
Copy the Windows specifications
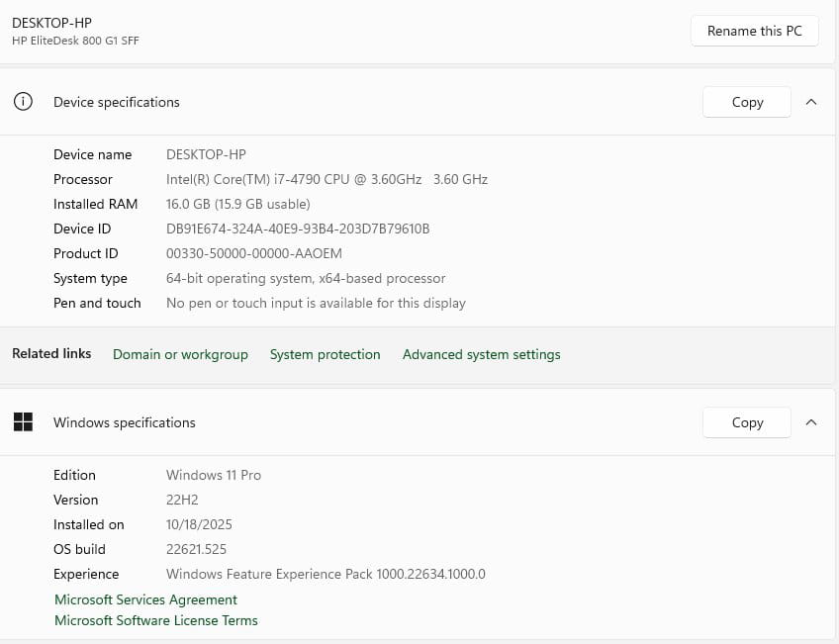pyautogui.click(x=747, y=422)
